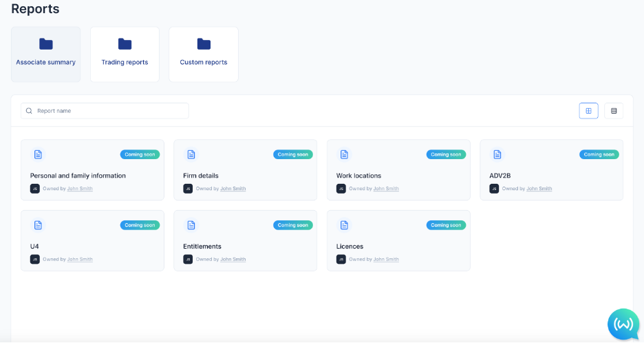Open John Smith link on Personal and family information

[80, 188]
